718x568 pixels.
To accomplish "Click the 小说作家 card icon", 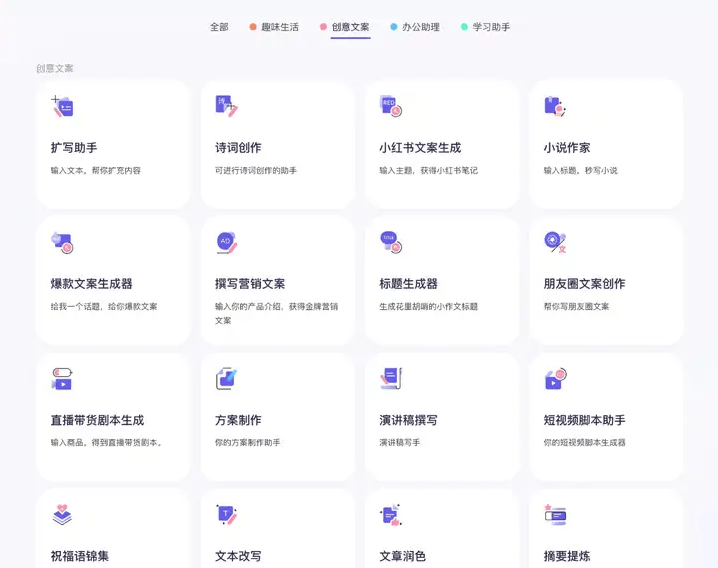I will tap(555, 106).
